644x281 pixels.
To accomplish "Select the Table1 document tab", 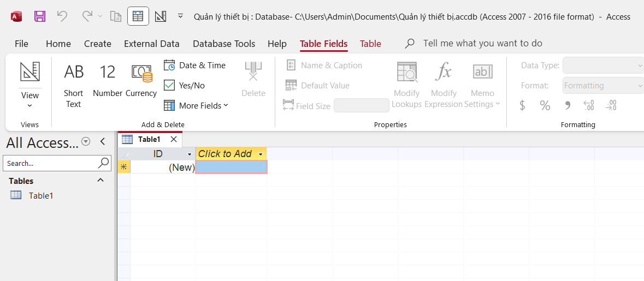I will (x=149, y=139).
